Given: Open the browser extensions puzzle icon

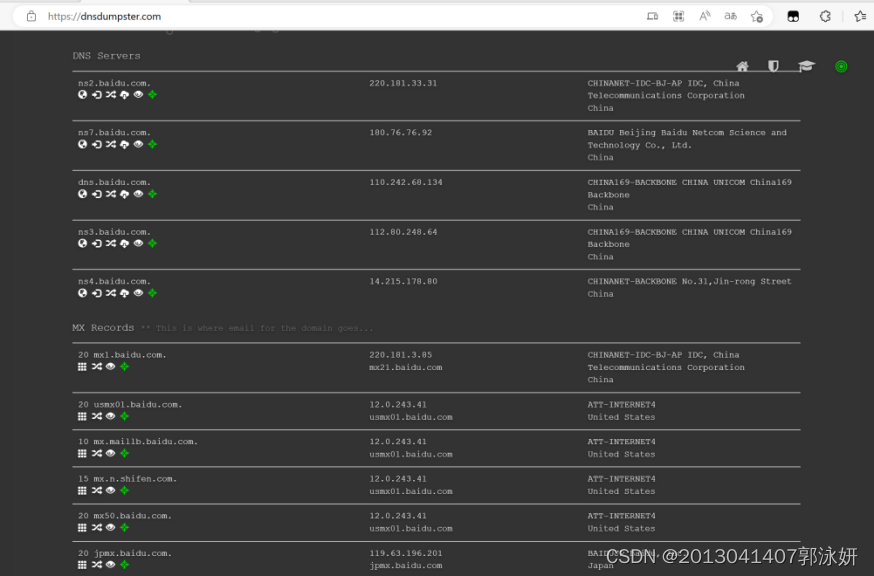Looking at the screenshot, I should 826,16.
